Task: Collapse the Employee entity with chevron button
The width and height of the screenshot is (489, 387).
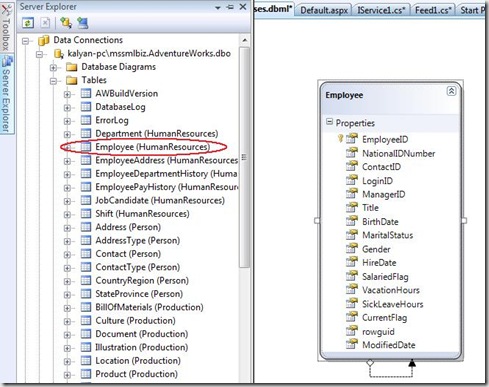Action: point(451,91)
